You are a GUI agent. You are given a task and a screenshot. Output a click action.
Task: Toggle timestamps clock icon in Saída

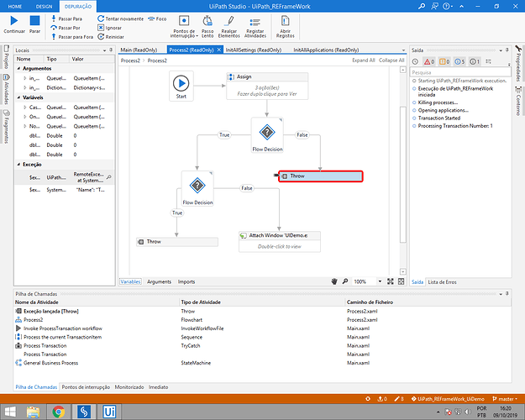pyautogui.click(x=415, y=61)
